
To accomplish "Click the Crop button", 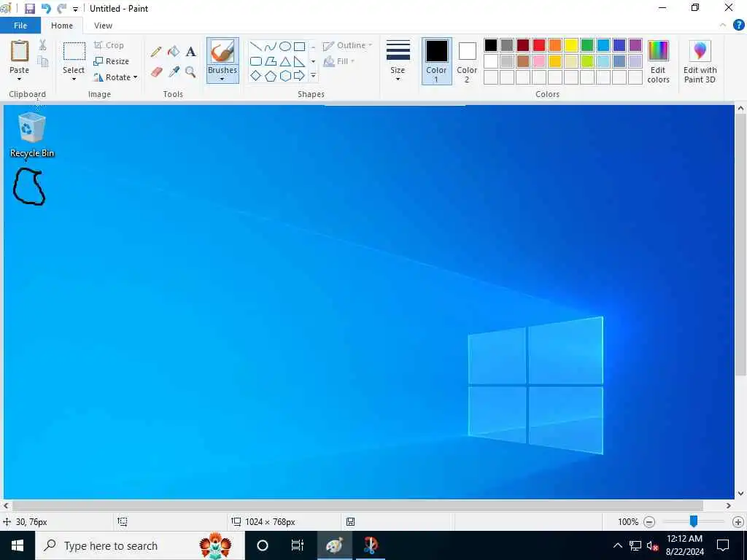I will click(x=109, y=45).
